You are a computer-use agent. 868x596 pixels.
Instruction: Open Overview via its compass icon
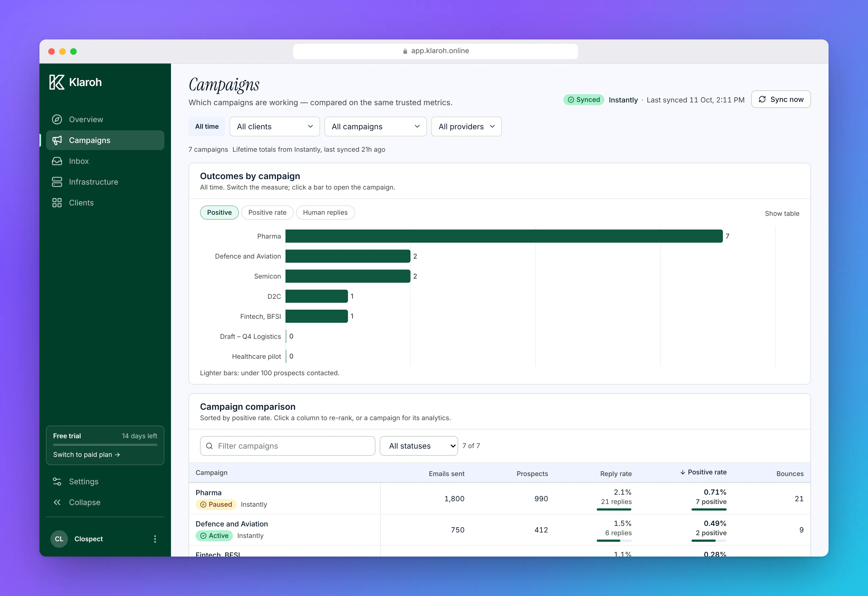pyautogui.click(x=57, y=119)
